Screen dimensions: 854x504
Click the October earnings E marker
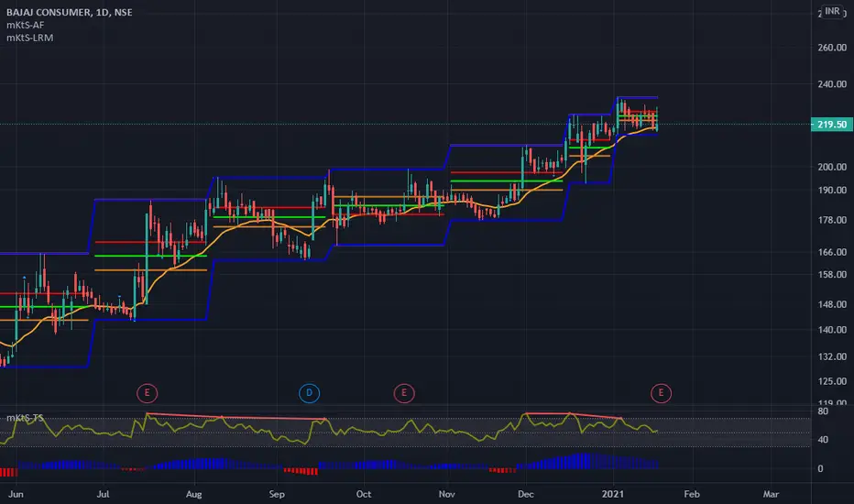click(404, 393)
